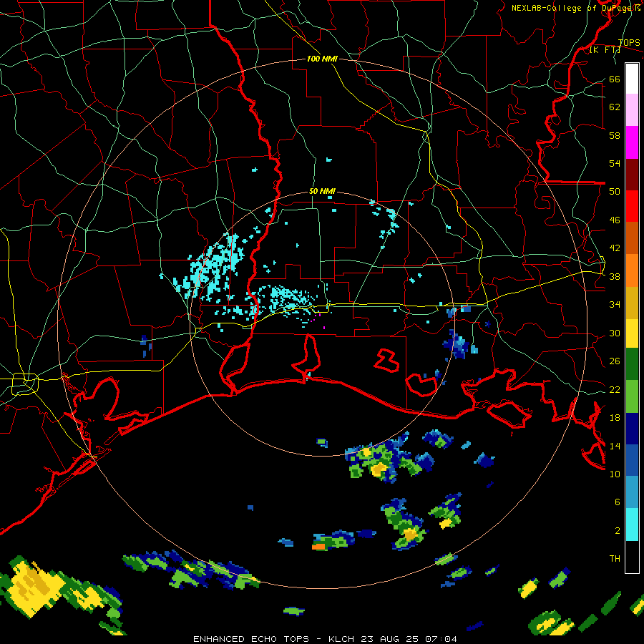
Task: Click the bright red band near 50
Action: coord(632,206)
